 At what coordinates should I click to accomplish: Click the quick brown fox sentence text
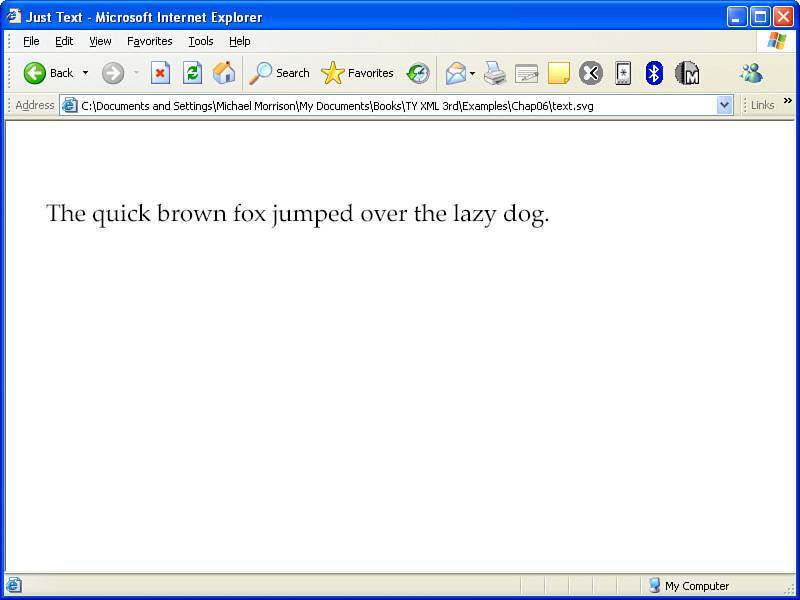pos(298,214)
